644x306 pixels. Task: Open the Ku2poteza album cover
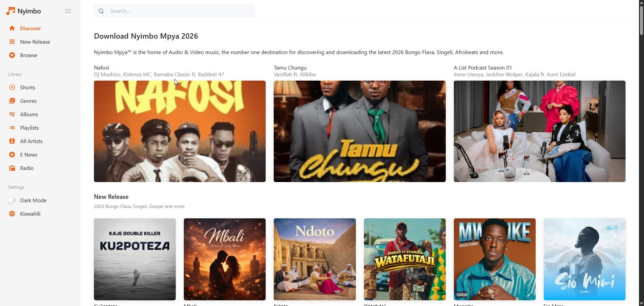(x=135, y=259)
